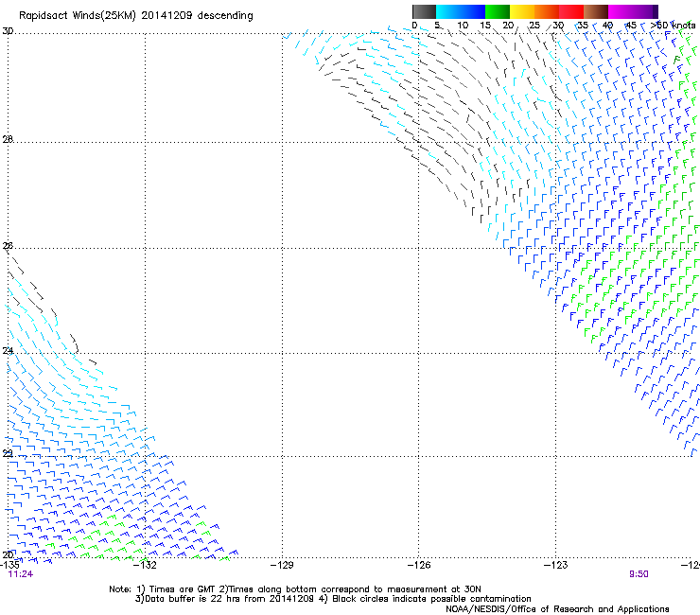This screenshot has width=700, height=615.
Task: Click the latitude label '28' on the left axis
Action: coord(8,139)
